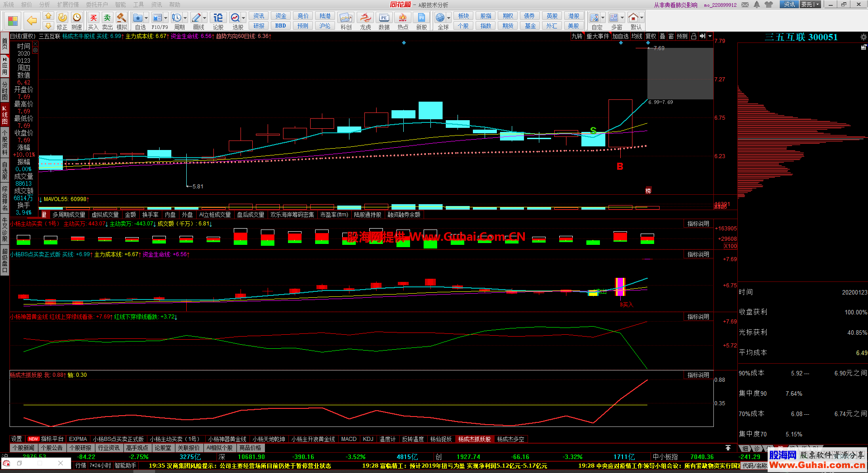The image size is (868, 473).
Task: Select the 个股新闻 news tab
Action: tap(24, 448)
